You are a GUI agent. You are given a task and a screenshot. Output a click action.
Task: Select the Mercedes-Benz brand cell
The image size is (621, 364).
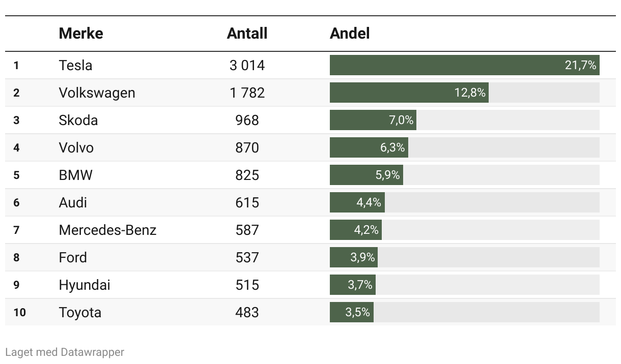tap(108, 230)
